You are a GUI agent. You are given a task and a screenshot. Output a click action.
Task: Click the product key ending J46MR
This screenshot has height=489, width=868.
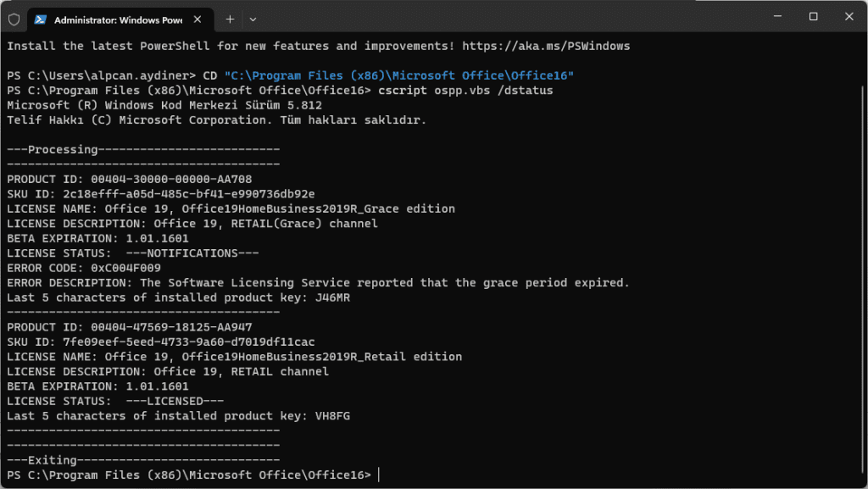[x=332, y=297]
